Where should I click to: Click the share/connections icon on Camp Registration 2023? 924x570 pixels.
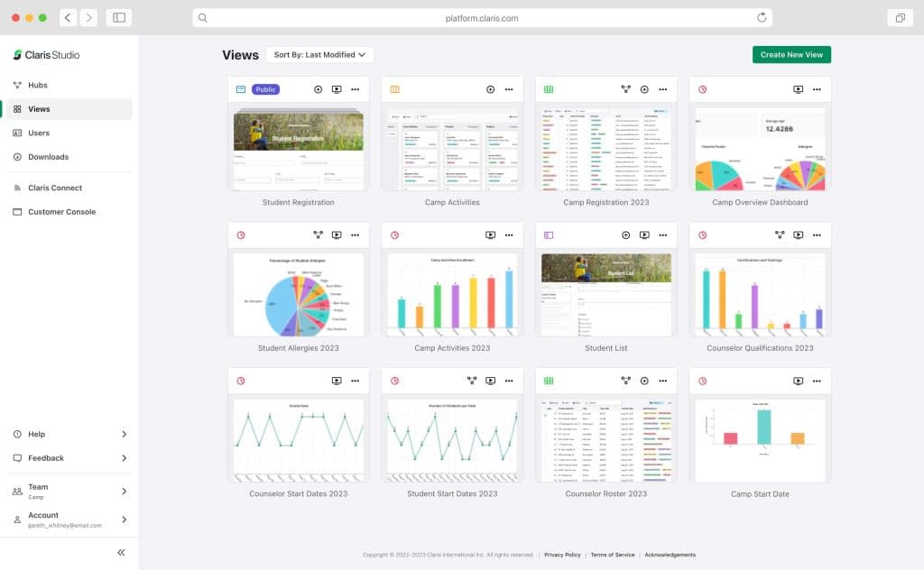click(625, 89)
